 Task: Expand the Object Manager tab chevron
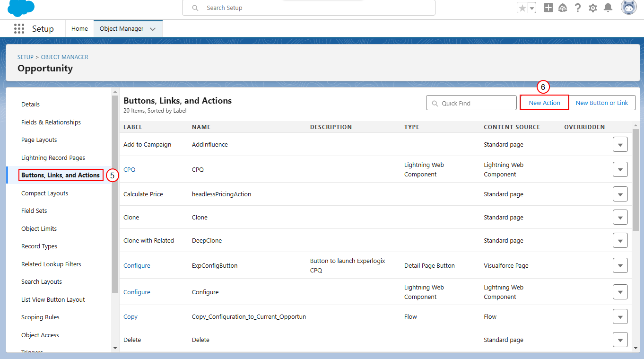[x=153, y=29]
